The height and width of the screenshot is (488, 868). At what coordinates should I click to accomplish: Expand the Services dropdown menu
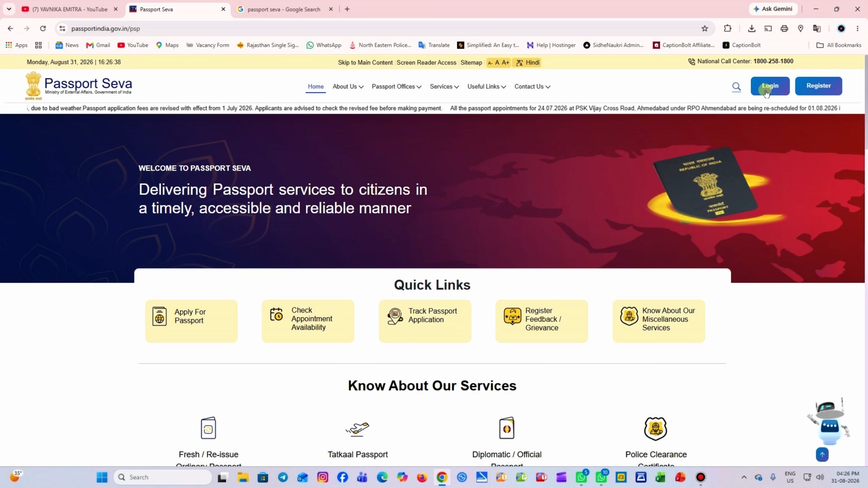click(x=444, y=87)
